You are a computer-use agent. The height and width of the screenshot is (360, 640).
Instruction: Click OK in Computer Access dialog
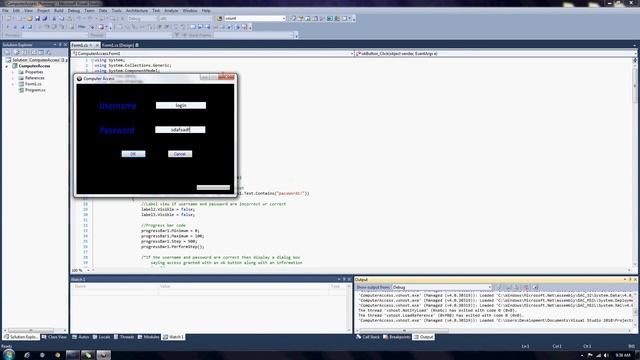133,154
